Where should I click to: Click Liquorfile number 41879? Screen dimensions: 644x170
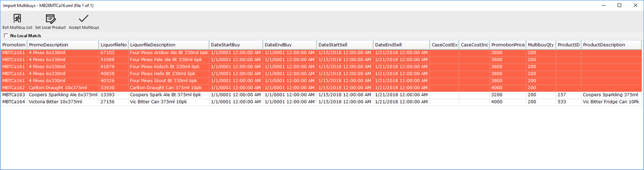point(113,67)
